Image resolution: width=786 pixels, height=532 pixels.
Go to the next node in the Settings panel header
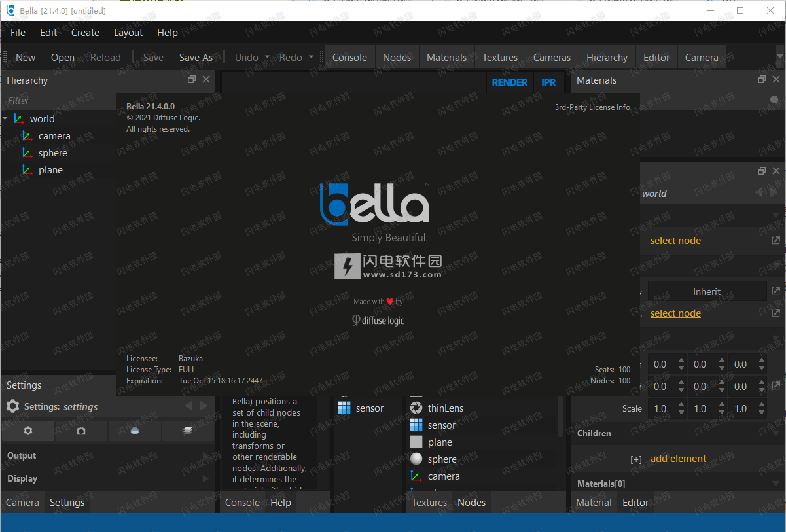(x=204, y=406)
